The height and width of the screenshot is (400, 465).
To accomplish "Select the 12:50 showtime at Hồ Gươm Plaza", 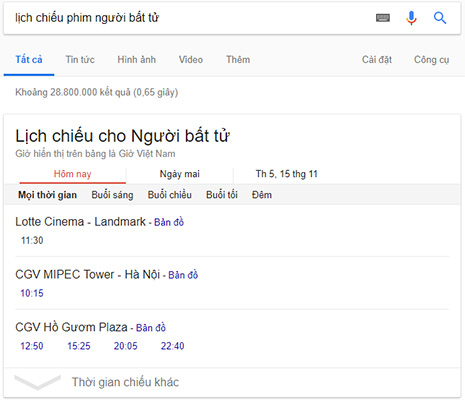I will coord(32,346).
